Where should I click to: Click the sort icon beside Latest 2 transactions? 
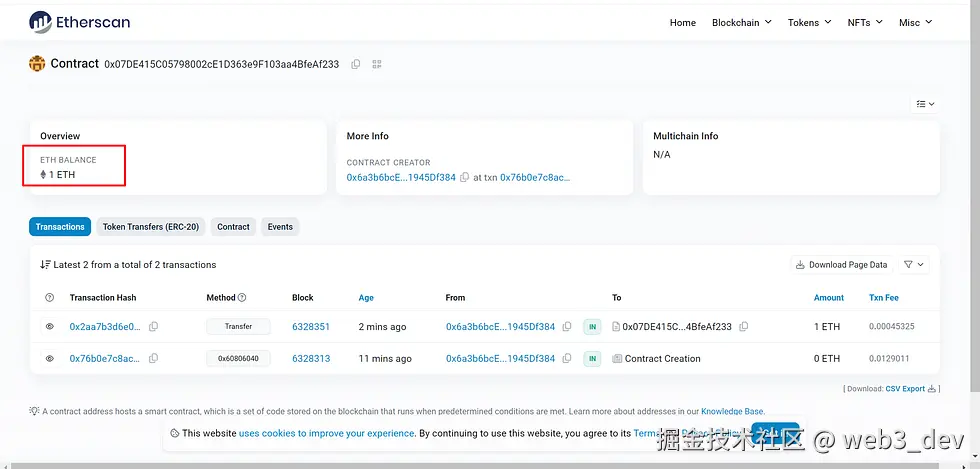coord(45,265)
